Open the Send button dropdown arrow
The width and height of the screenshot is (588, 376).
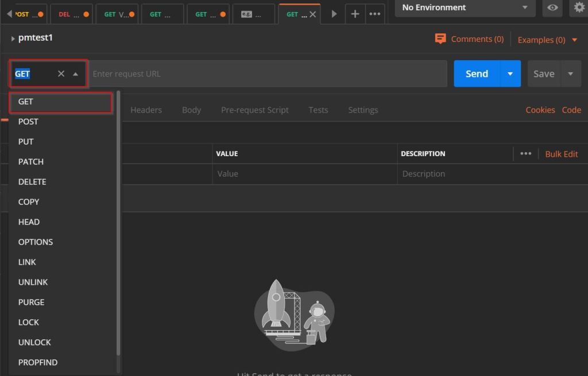click(x=510, y=73)
